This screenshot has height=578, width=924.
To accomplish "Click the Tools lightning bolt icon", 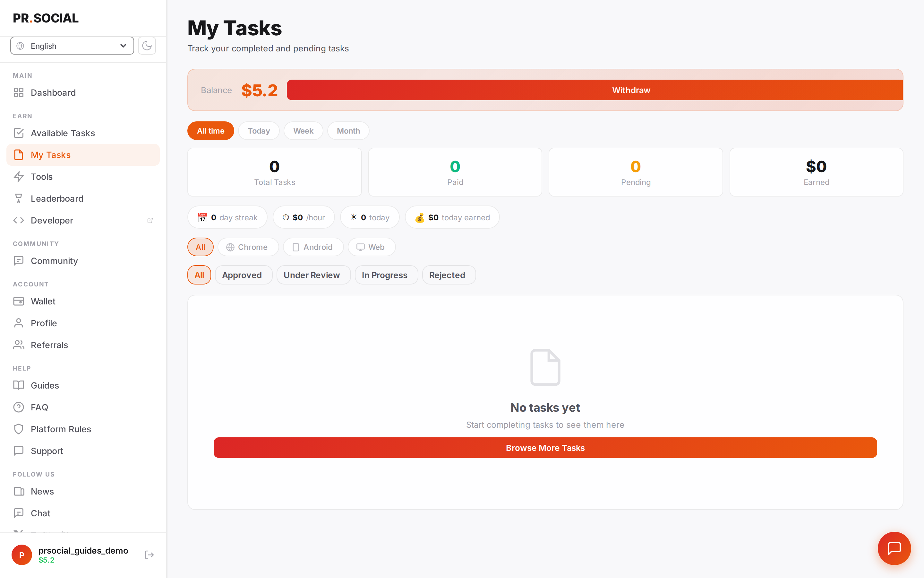I will 18,177.
